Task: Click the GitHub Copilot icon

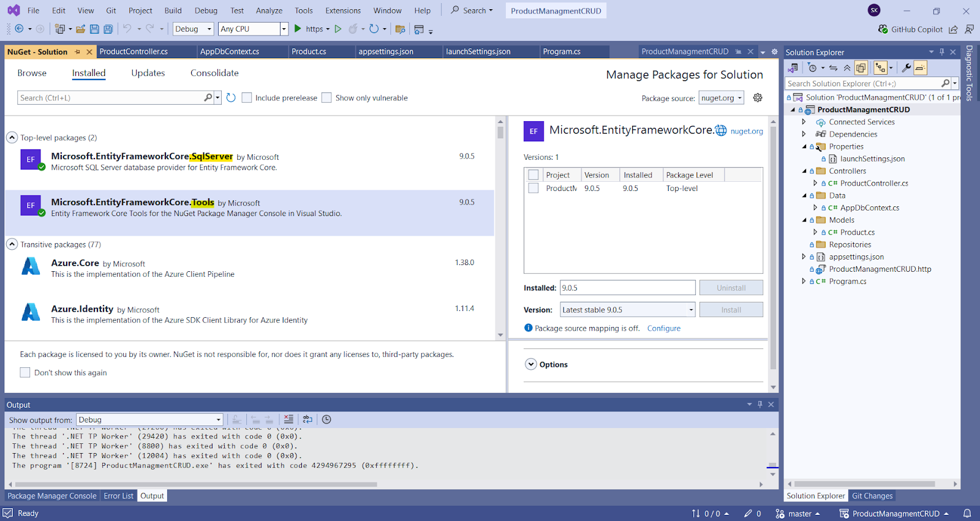Action: [883, 29]
